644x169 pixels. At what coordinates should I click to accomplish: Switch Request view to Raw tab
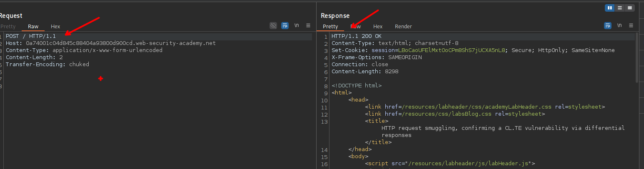point(33,26)
